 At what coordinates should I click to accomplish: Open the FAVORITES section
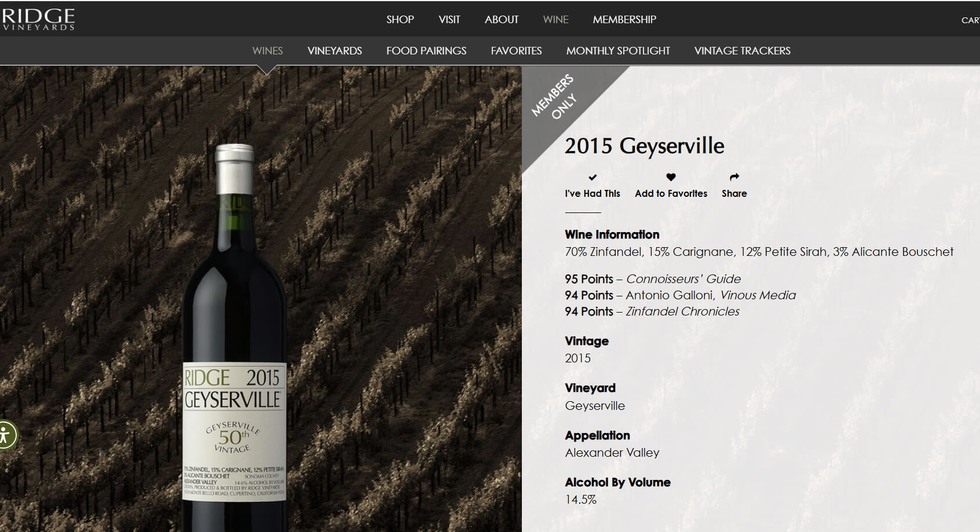516,50
